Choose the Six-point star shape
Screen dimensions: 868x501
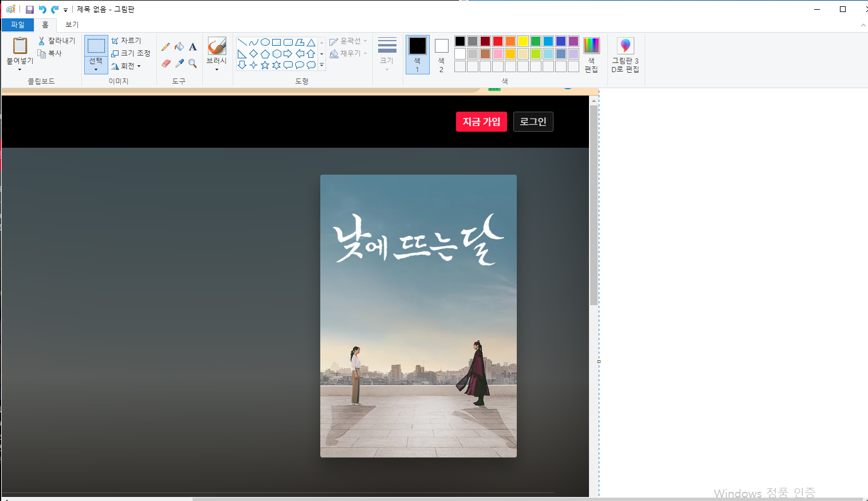(x=276, y=65)
